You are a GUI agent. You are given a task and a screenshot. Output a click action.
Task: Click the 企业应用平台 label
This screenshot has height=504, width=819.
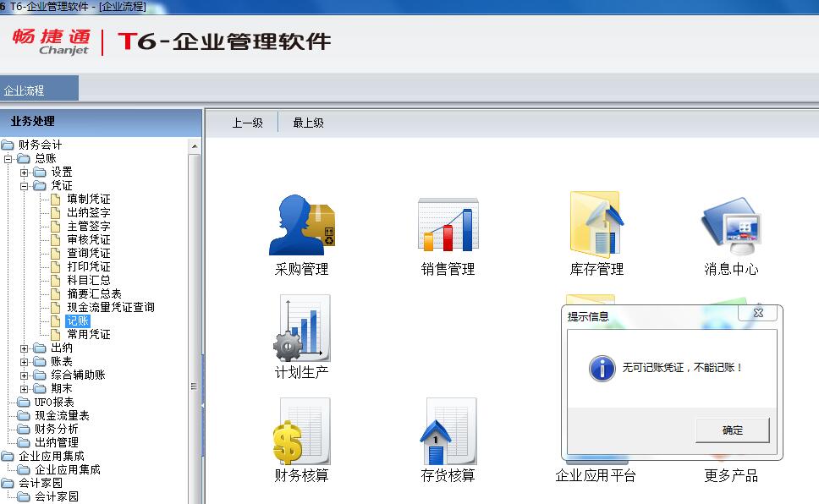596,475
